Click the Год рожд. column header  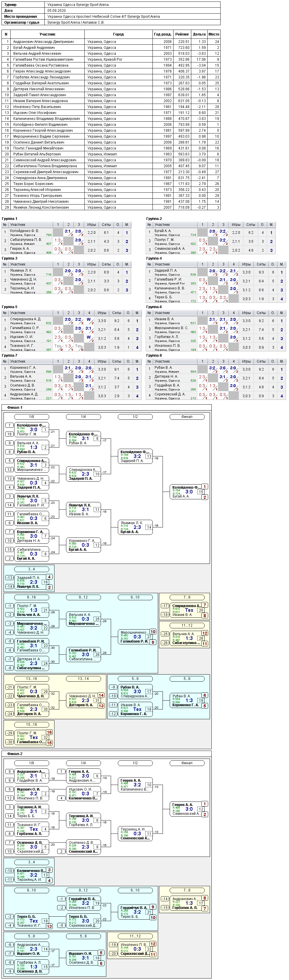[163, 34]
